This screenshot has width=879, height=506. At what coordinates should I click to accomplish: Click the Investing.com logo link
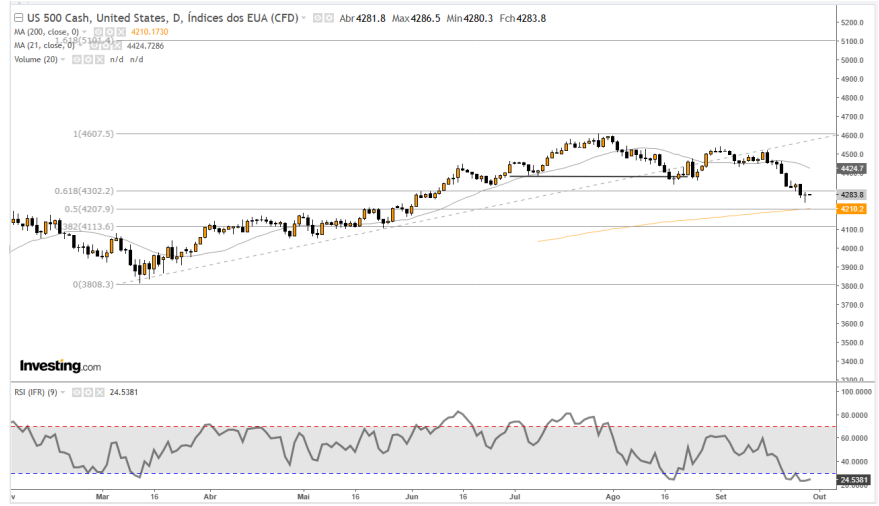[60, 367]
